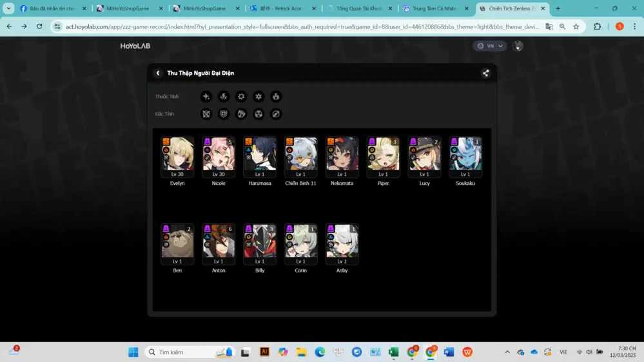This screenshot has width=644, height=362.
Task: Open the Anby agent card
Action: click(342, 244)
